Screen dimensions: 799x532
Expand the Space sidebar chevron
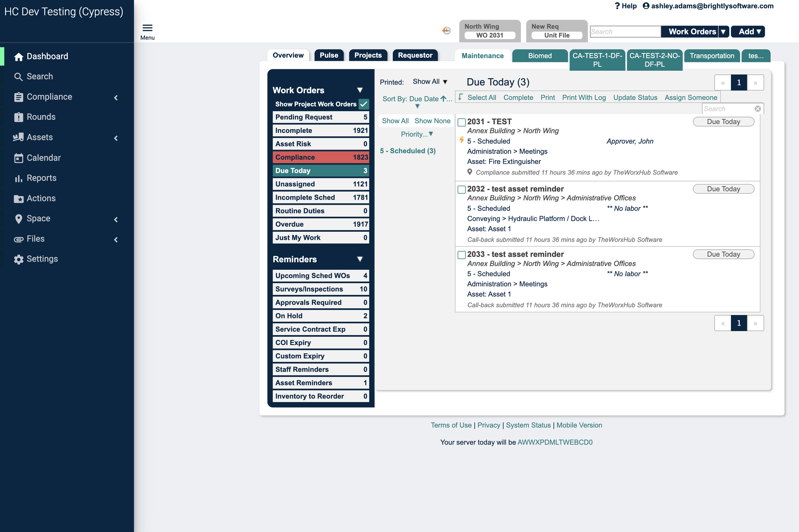(116, 220)
